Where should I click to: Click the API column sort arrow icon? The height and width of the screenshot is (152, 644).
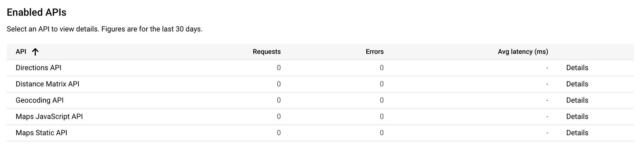[35, 52]
